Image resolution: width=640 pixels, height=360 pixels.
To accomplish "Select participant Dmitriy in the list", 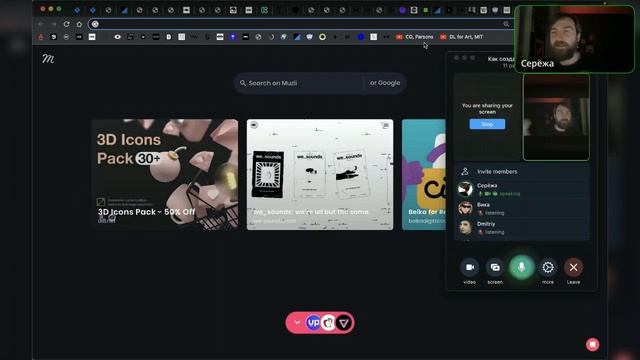I will pos(522,227).
